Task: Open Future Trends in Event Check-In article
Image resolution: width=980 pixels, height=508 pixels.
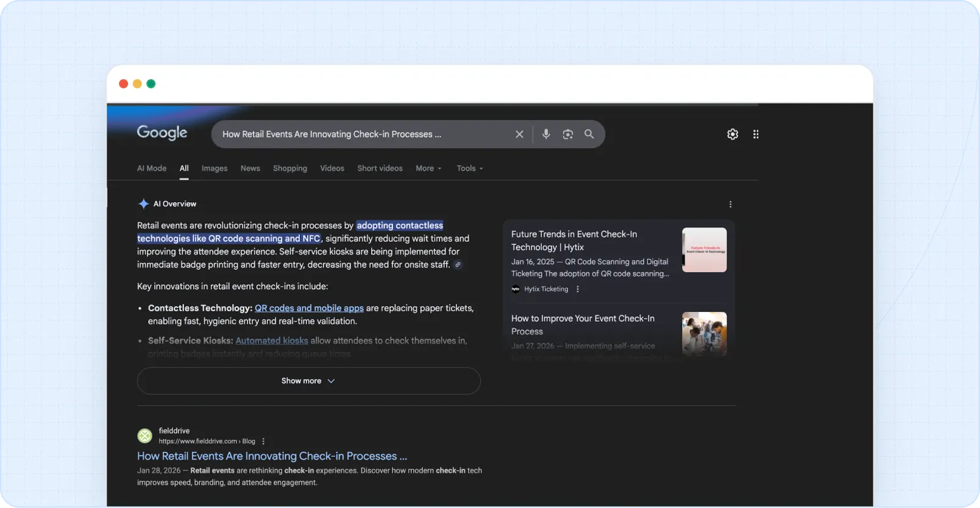Action: (x=574, y=241)
